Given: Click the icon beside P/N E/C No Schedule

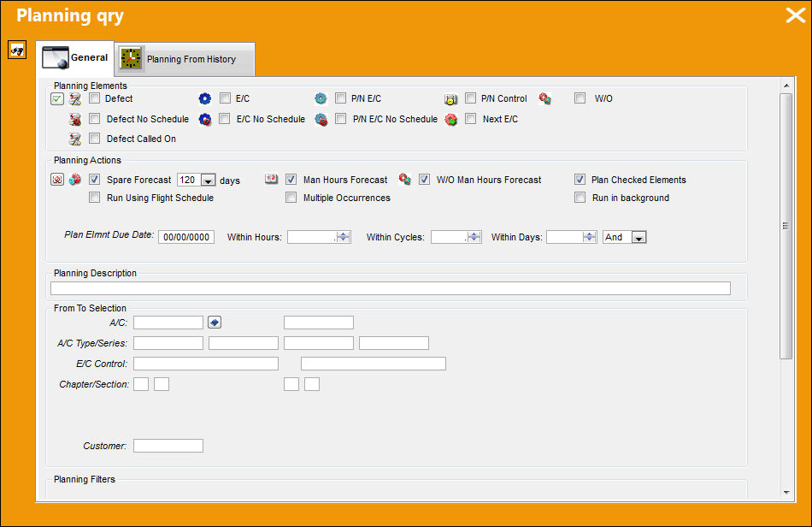Looking at the screenshot, I should click(x=321, y=120).
